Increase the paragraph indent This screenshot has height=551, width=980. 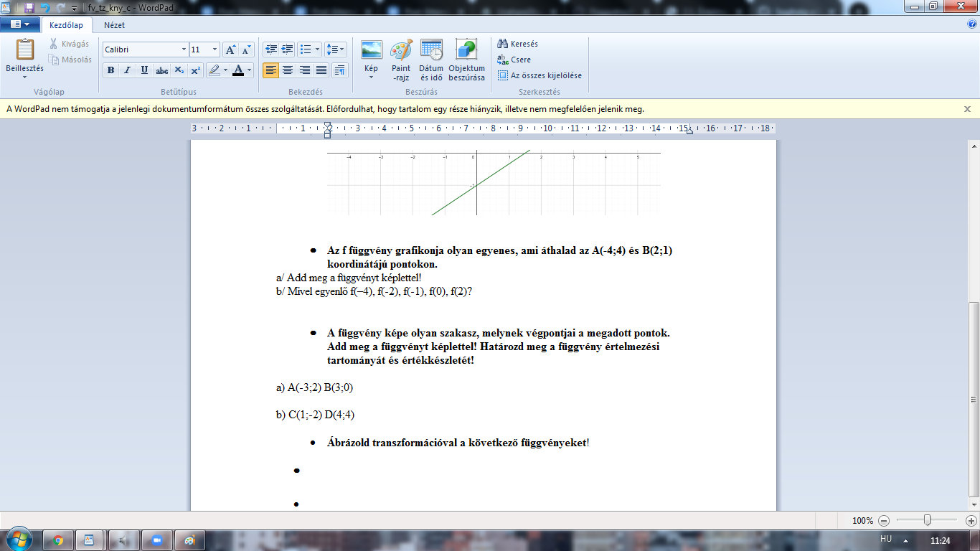pos(288,50)
